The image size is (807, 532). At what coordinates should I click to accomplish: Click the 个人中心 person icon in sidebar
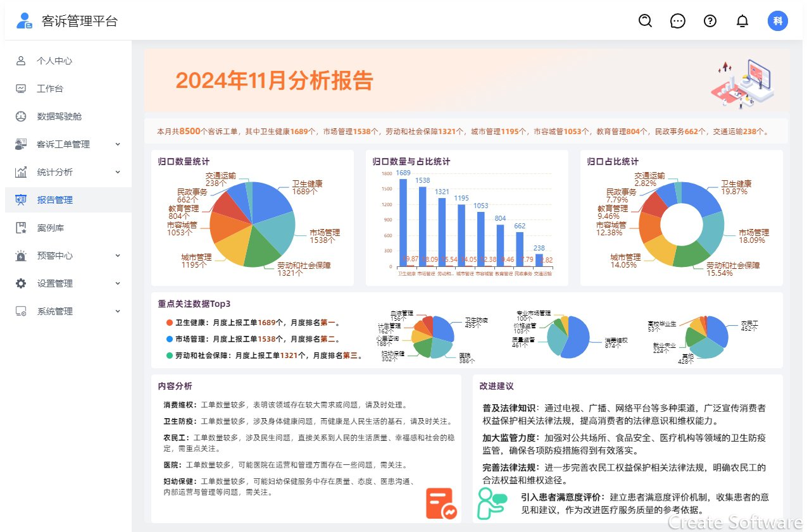21,61
